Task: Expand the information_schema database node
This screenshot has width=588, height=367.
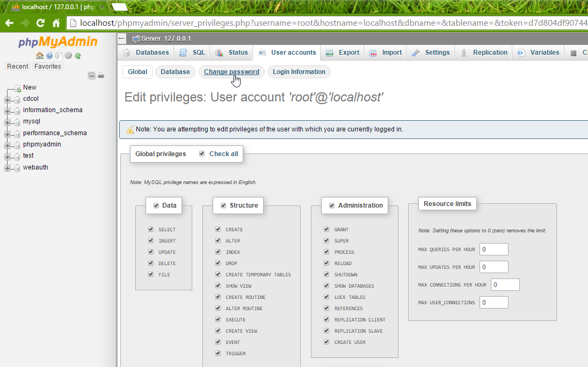Action: pyautogui.click(x=7, y=112)
